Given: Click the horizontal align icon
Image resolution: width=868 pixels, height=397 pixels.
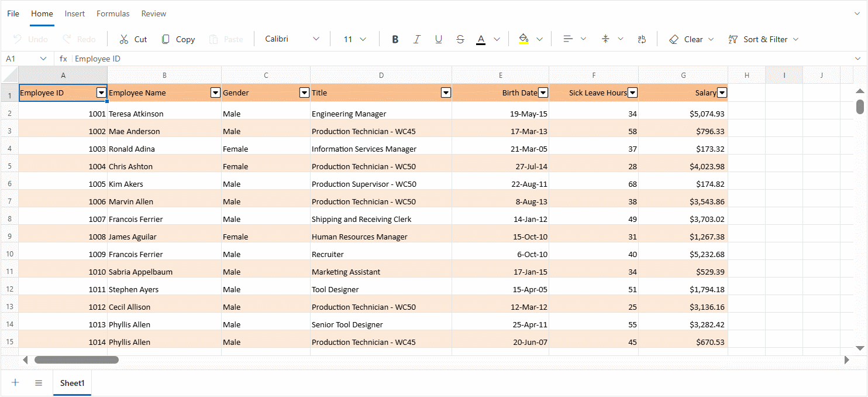Looking at the screenshot, I should pos(567,39).
